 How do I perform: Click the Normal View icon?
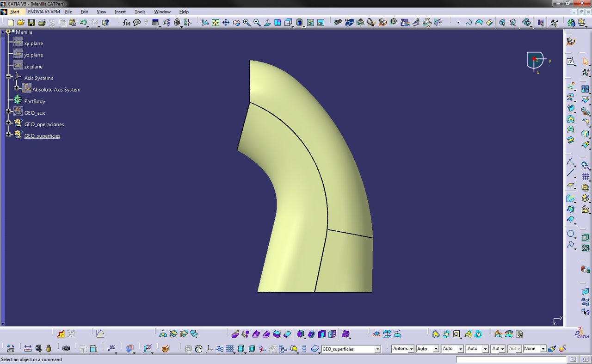click(x=267, y=22)
